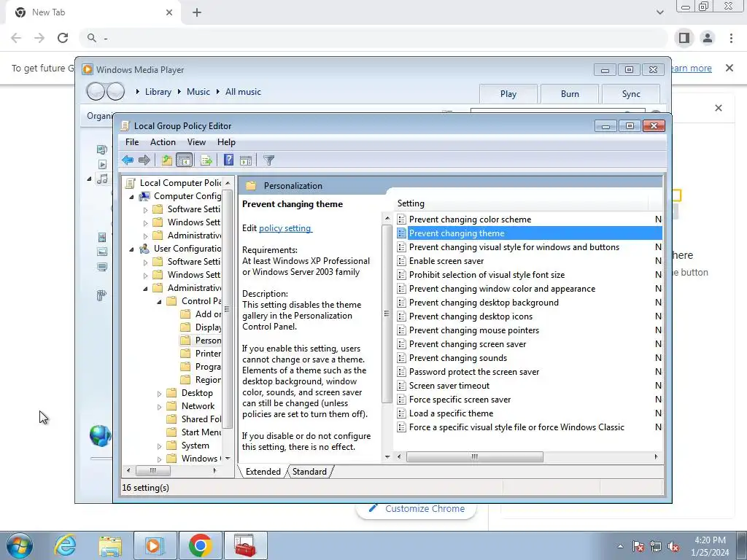
Task: Click the policy setting link
Action: point(285,228)
